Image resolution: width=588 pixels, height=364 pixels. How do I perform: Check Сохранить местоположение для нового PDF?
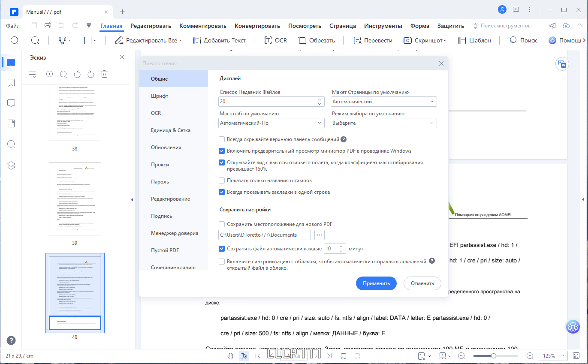pos(222,224)
